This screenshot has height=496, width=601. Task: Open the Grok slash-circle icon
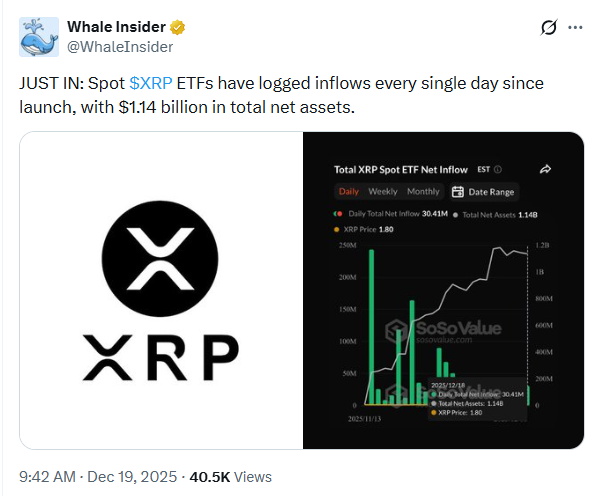pyautogui.click(x=548, y=28)
